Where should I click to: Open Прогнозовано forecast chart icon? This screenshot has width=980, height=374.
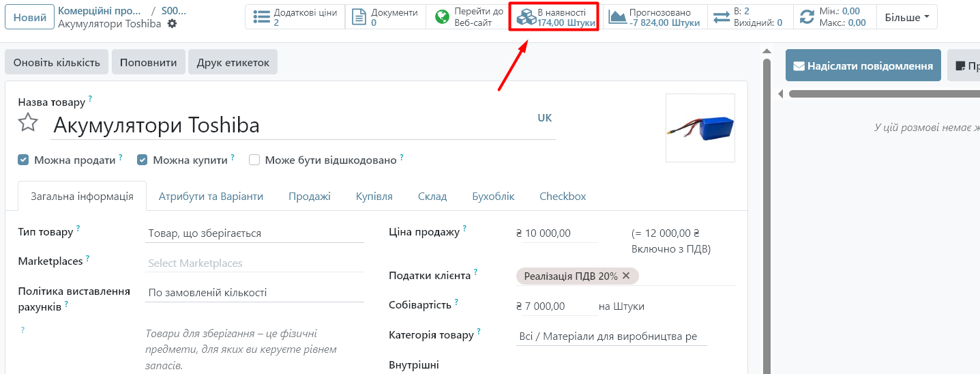(x=617, y=17)
